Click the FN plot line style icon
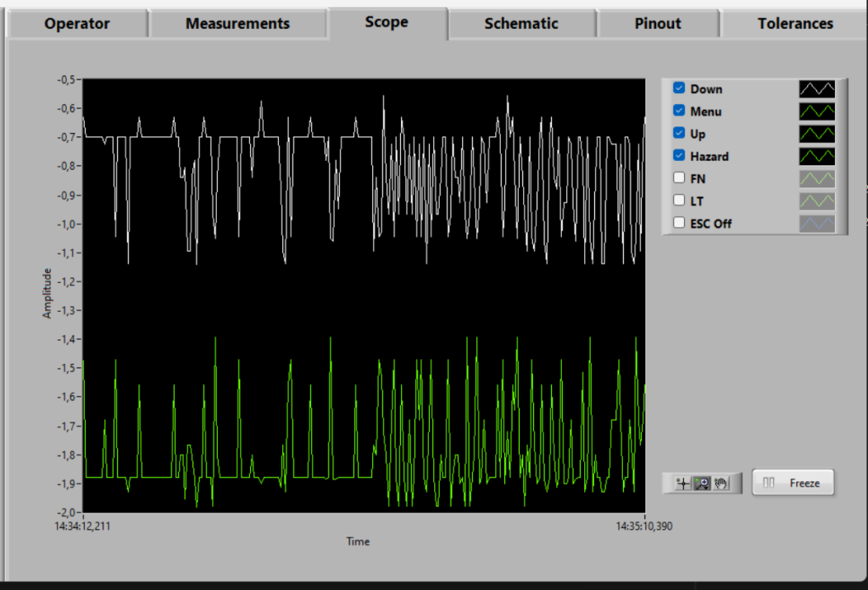 (817, 179)
